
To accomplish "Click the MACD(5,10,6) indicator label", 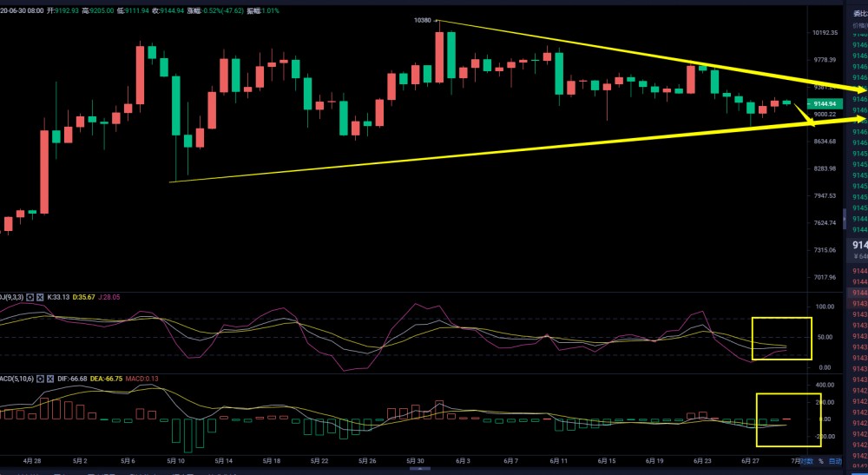I will pos(16,379).
